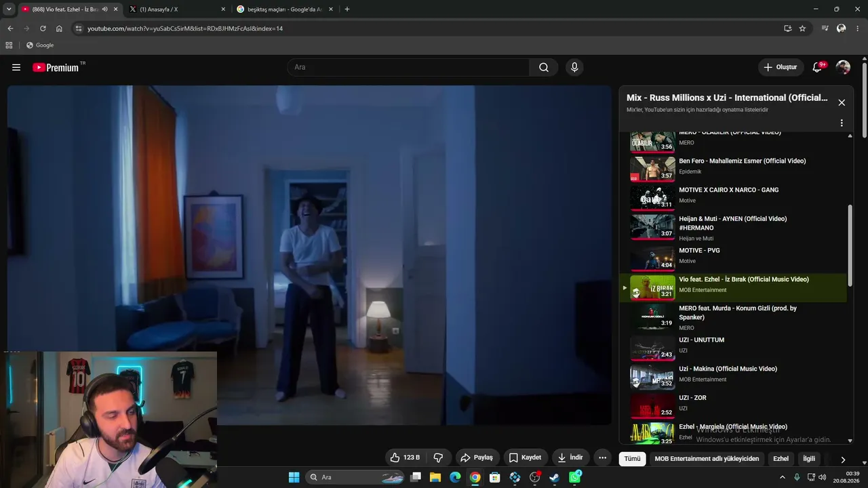This screenshot has width=868, height=488.
Task: Go back in browser history
Action: pyautogui.click(x=10, y=28)
